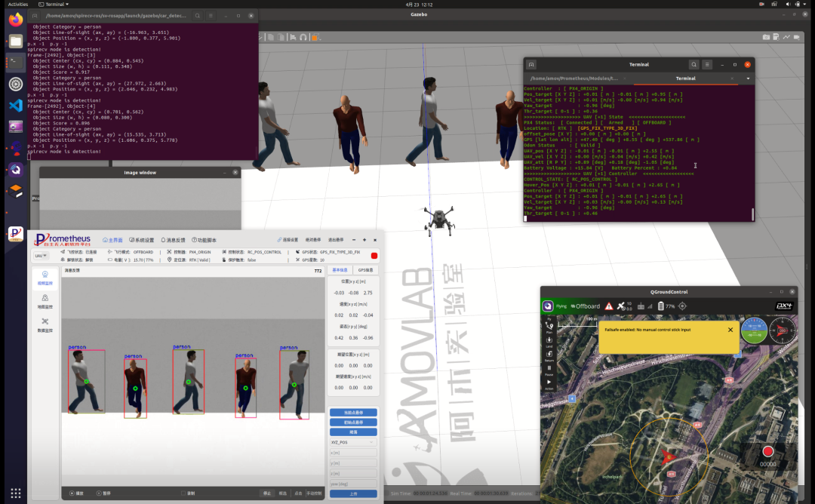
Task: Click the QGroundControl purple application logo
Action: point(549,306)
